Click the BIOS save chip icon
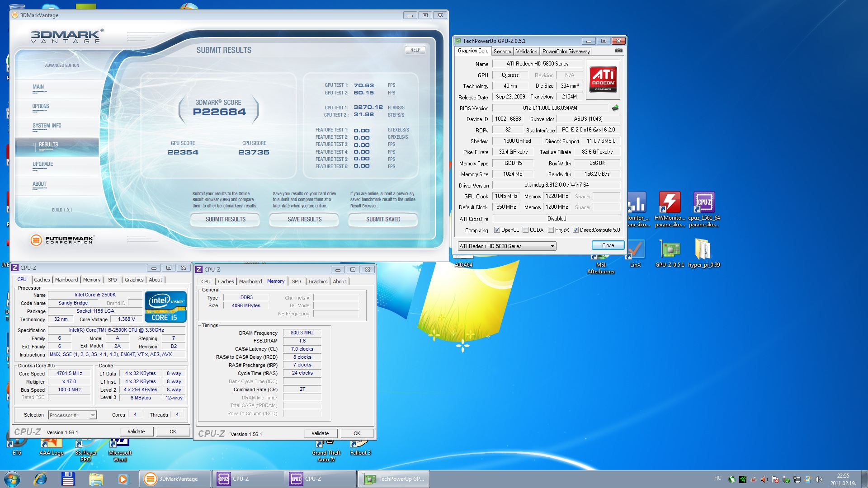Screen dimensions: 868x488 click(x=615, y=108)
